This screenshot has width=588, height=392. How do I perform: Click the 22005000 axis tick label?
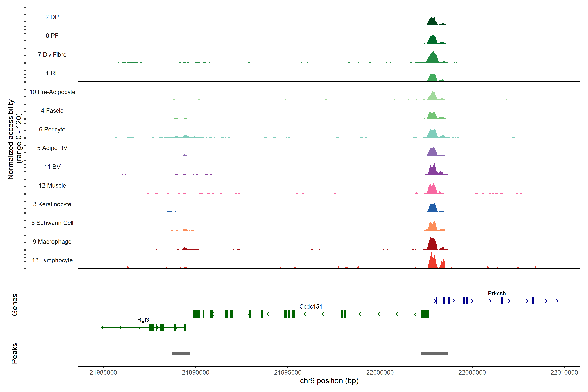coord(472,373)
